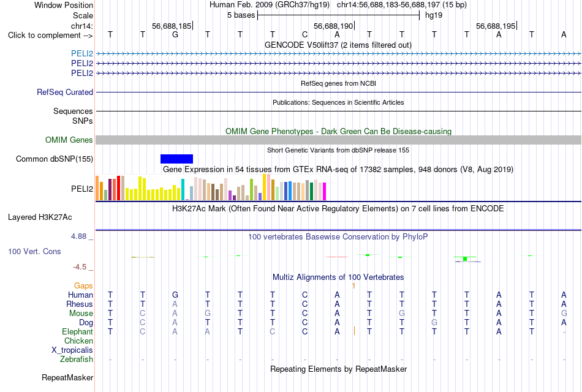This screenshot has height=392, width=582.
Task: Open Repeating Elements by RepeatMasker title
Action: tap(338, 369)
